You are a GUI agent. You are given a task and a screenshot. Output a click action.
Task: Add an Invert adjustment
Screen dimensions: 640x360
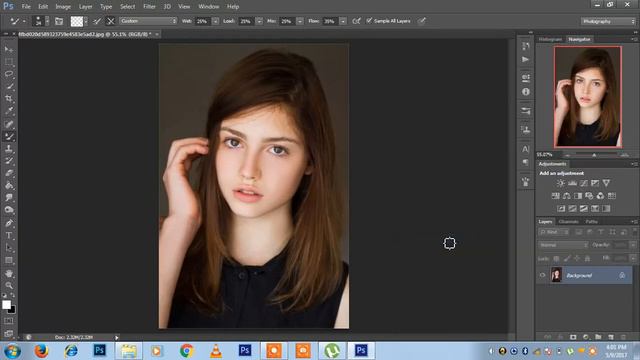point(561,209)
